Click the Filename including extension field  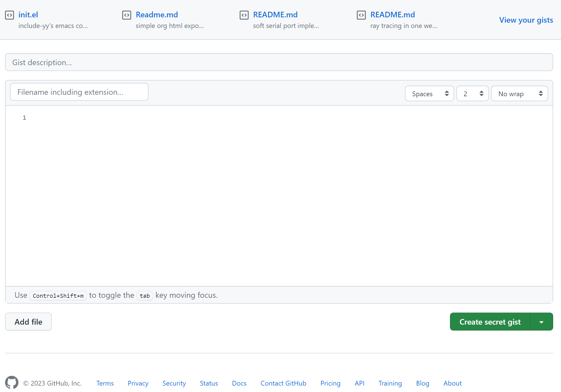[79, 92]
